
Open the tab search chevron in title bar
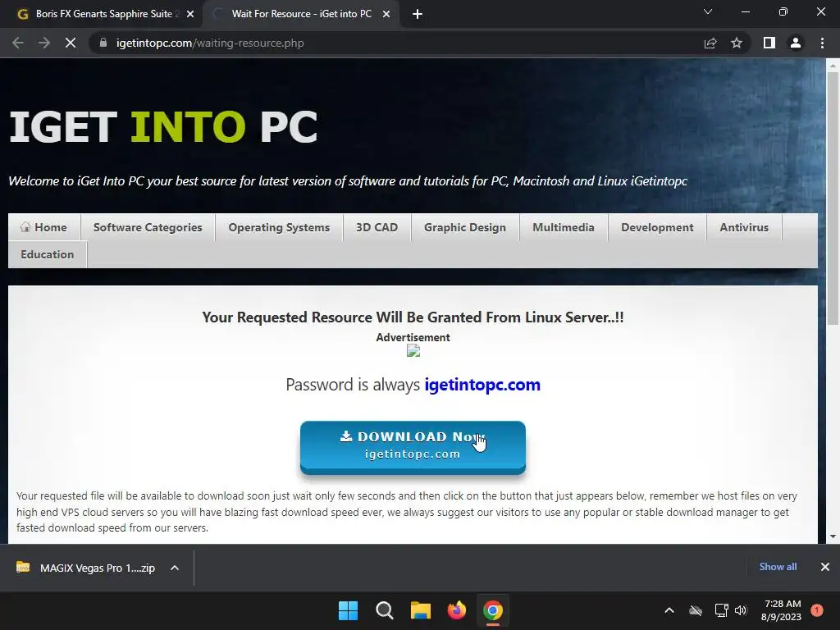[x=708, y=11]
